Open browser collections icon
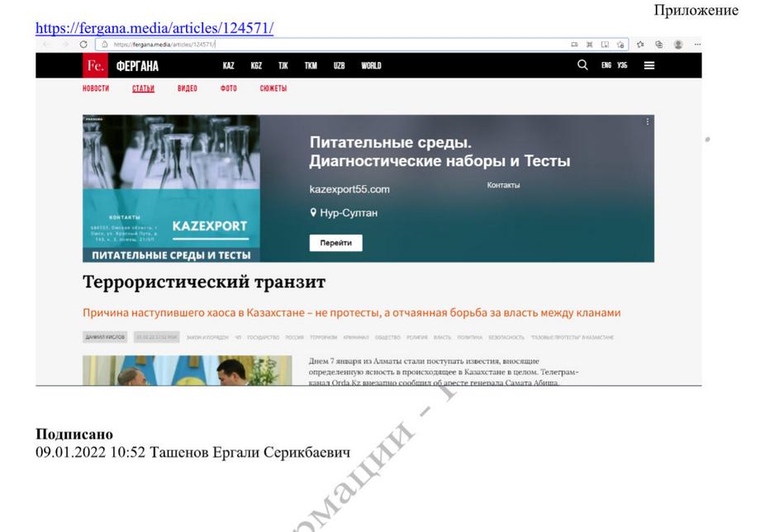This screenshot has height=532, width=760. pos(658,44)
